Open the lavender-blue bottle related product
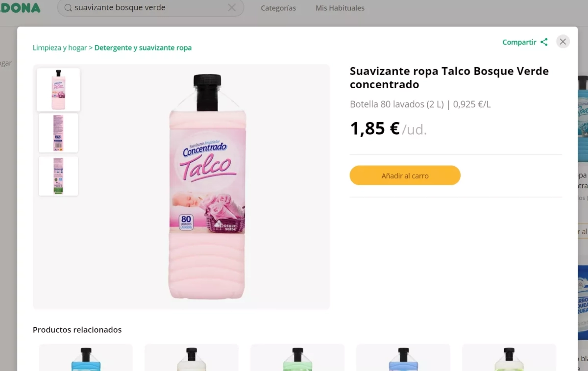Image resolution: width=588 pixels, height=371 pixels. (403, 358)
